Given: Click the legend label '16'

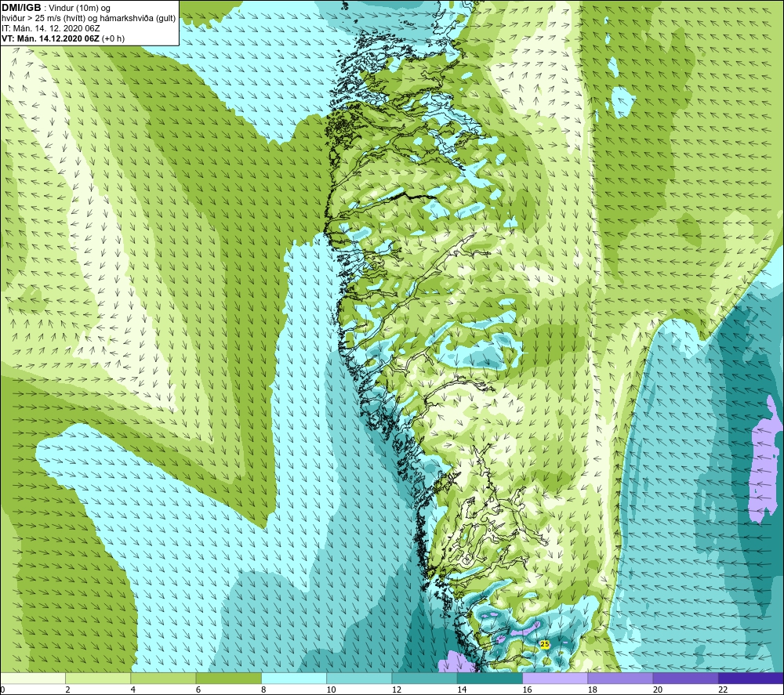Looking at the screenshot, I should tap(527, 690).
